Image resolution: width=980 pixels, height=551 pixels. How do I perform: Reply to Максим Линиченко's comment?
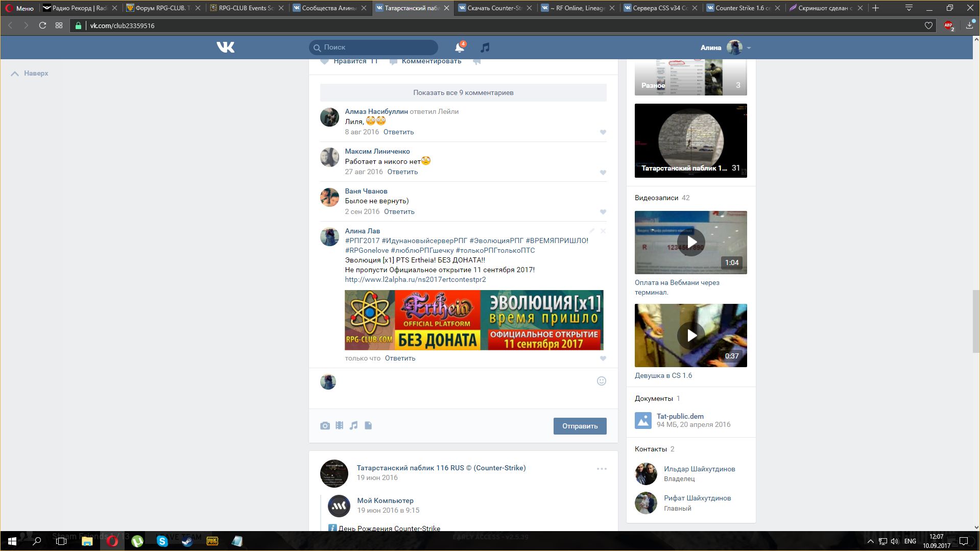[402, 172]
